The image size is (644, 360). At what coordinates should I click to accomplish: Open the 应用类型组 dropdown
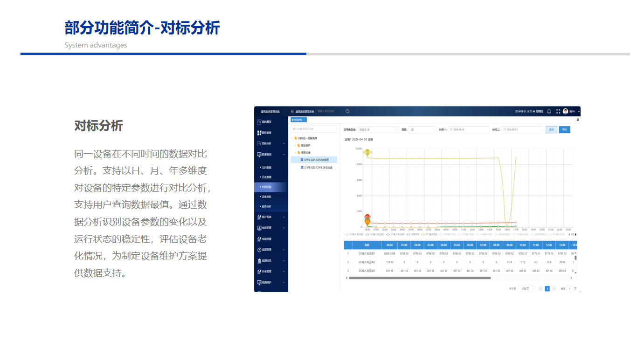click(x=378, y=129)
